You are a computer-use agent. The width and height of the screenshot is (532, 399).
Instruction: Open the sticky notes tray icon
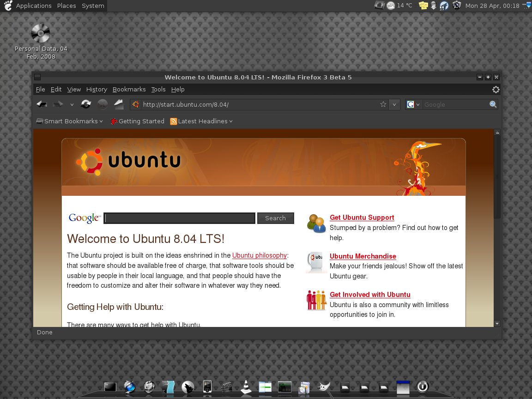click(x=423, y=6)
